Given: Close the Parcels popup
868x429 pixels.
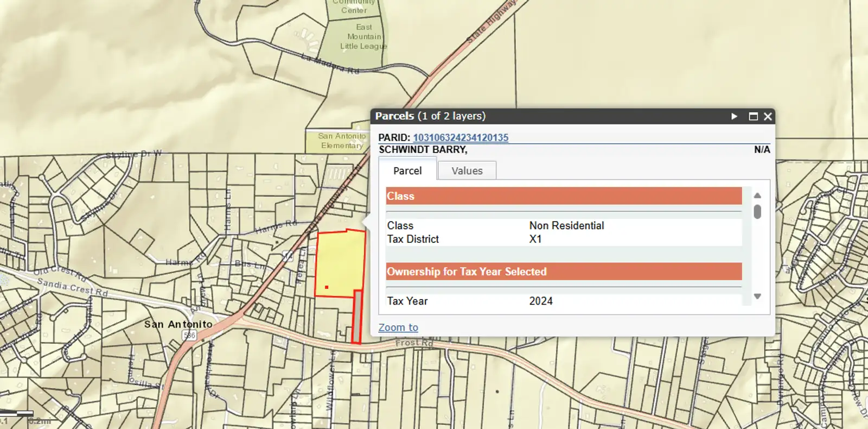Looking at the screenshot, I should coord(768,116).
